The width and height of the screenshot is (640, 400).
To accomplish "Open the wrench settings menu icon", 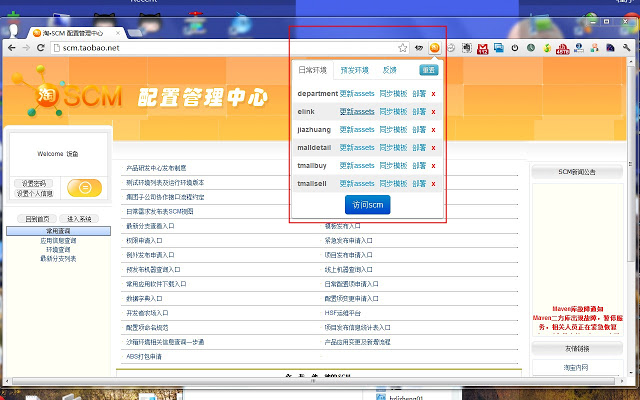I will pyautogui.click(x=627, y=48).
